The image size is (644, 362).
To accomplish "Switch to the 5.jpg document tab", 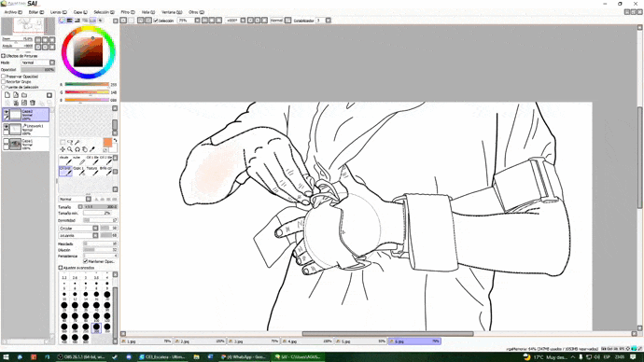I will click(x=361, y=341).
